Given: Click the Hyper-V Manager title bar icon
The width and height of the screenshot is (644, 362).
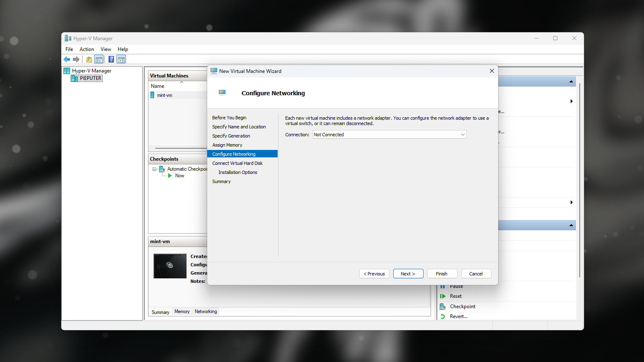Looking at the screenshot, I should (x=68, y=38).
